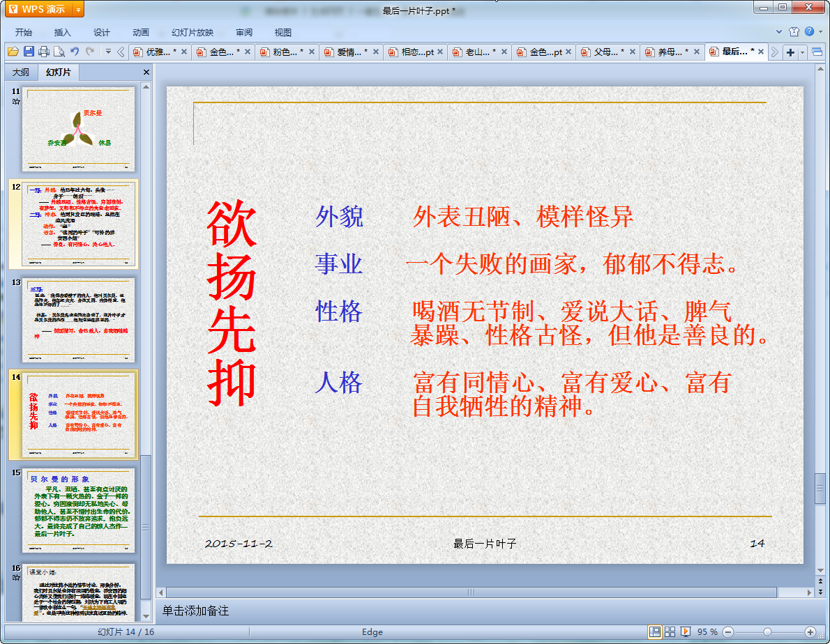The image size is (830, 644).
Task: Expand the dropdown next to the new tab plus
Action: (x=803, y=52)
